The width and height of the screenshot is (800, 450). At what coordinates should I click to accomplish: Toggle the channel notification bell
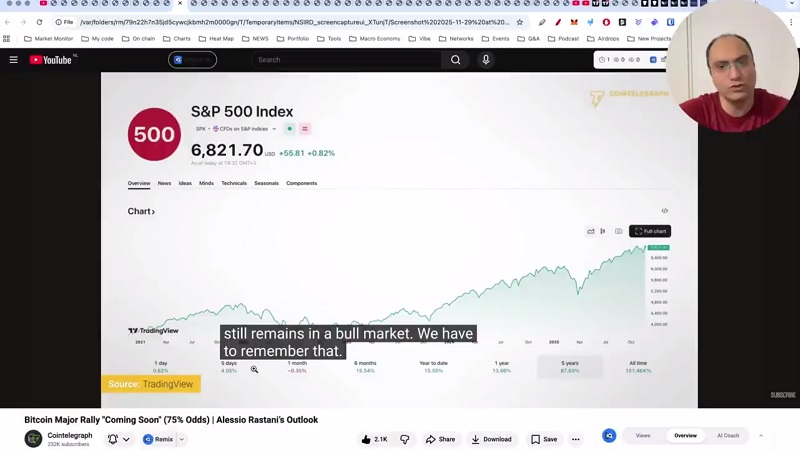(113, 439)
